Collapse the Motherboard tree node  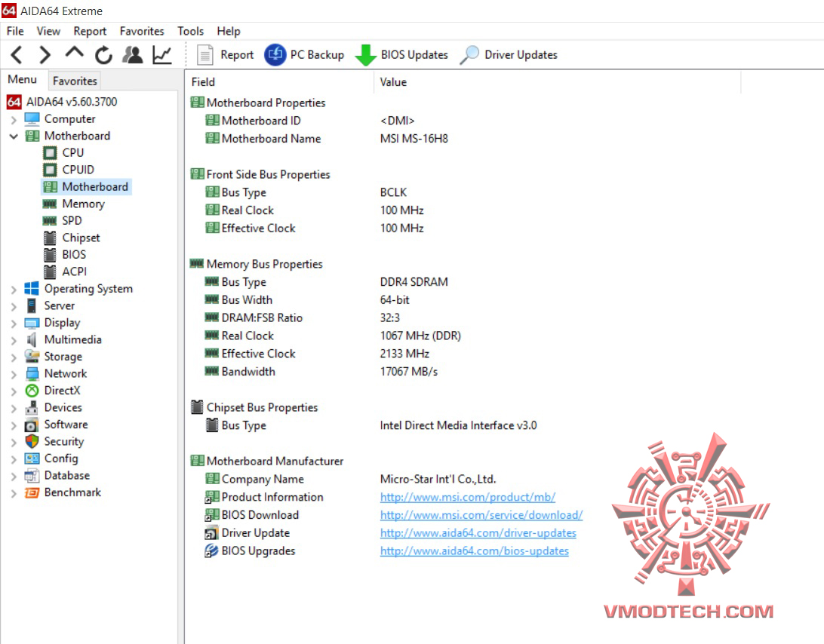14,136
